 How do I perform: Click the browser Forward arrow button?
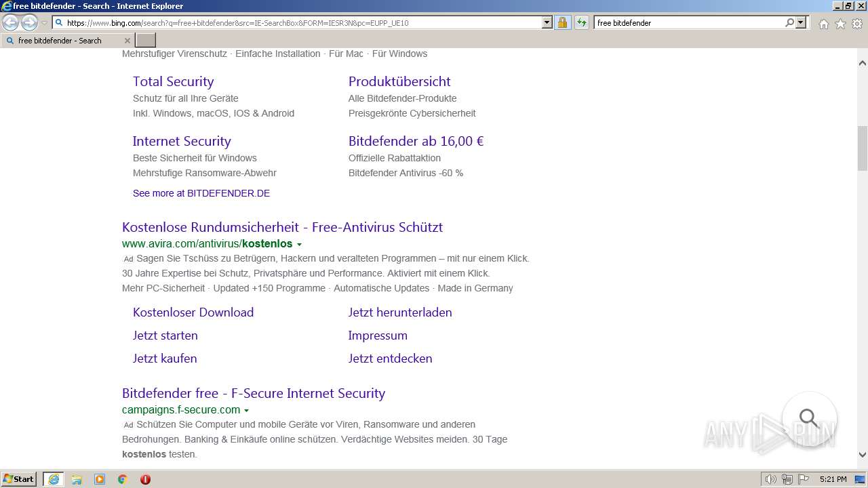pos(29,22)
